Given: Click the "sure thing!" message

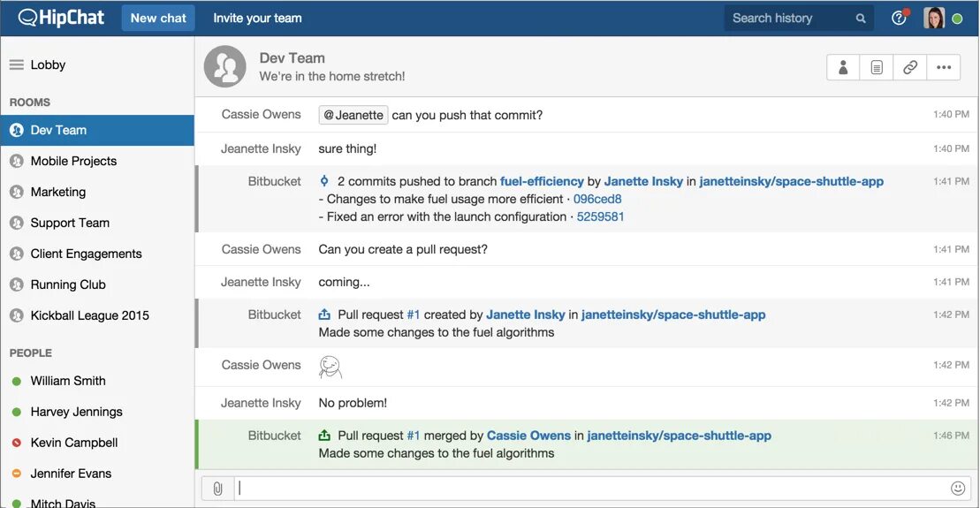Looking at the screenshot, I should [347, 148].
